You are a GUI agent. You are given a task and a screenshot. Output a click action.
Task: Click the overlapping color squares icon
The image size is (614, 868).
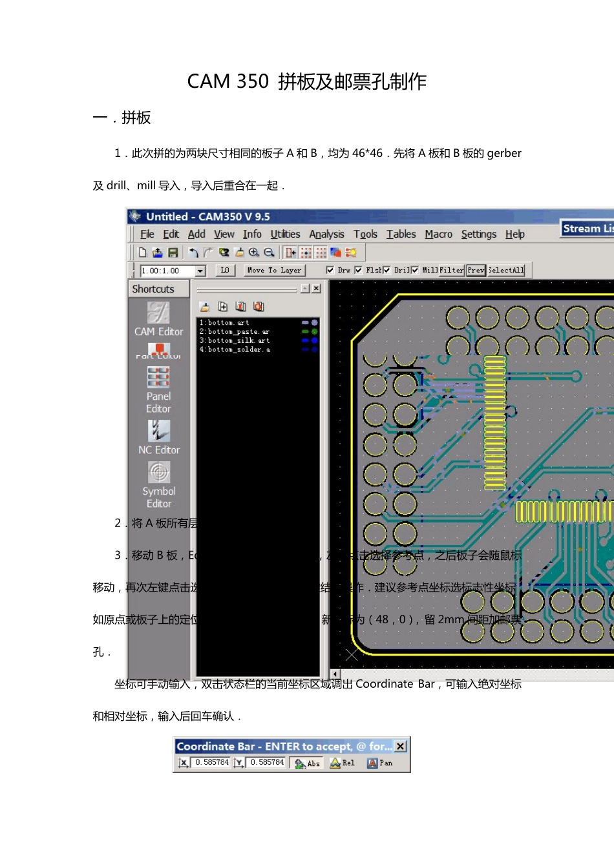[x=336, y=253]
